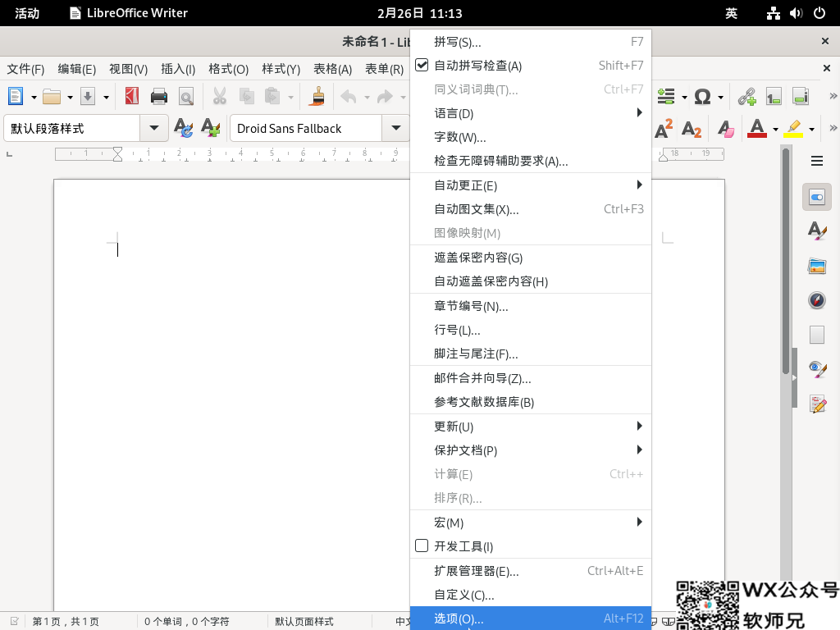Viewport: 840px width, 630px height.
Task: Click the Insert endnote icon
Action: [x=801, y=97]
